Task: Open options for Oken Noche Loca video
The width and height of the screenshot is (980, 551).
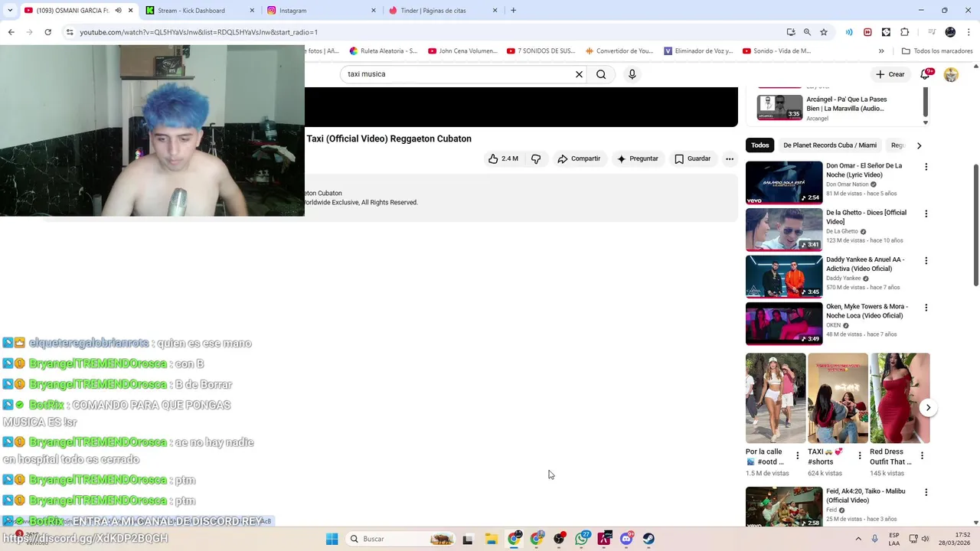Action: [926, 308]
